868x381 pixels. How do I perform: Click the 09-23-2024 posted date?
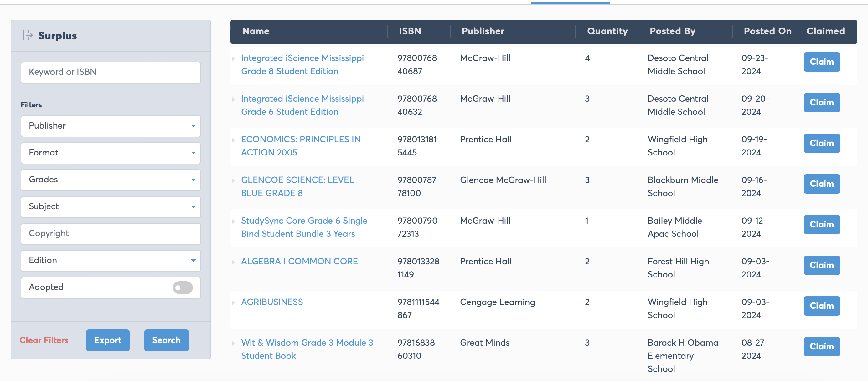pos(755,65)
